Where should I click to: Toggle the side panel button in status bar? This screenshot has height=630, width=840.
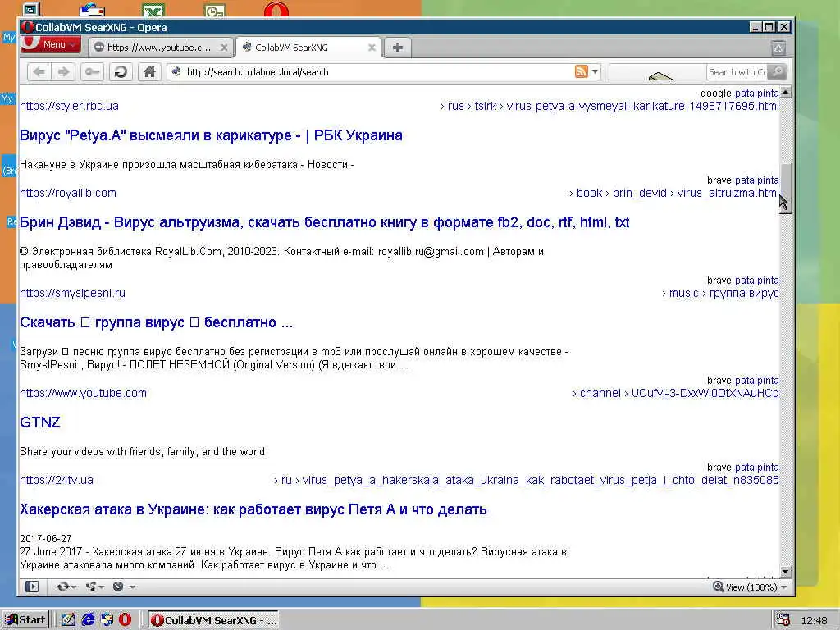click(32, 587)
